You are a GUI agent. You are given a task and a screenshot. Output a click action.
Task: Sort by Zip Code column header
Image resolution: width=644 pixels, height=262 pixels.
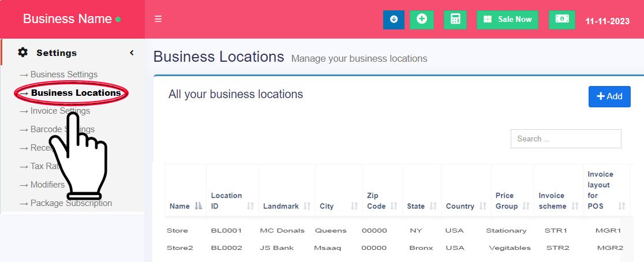pos(381,200)
